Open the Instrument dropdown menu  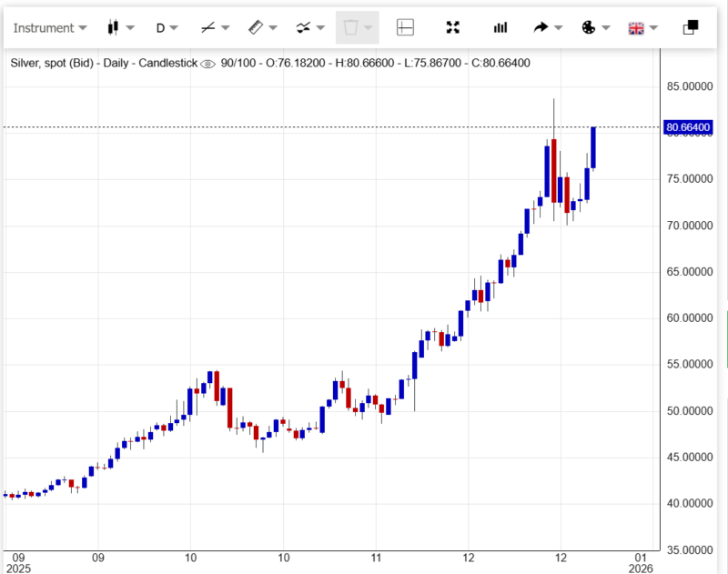tap(50, 27)
